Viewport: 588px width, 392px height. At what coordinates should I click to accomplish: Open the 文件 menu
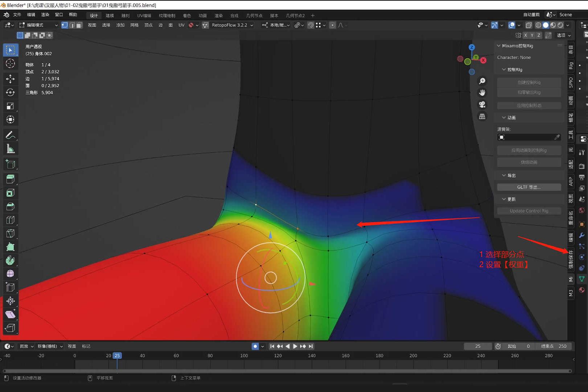pos(17,15)
